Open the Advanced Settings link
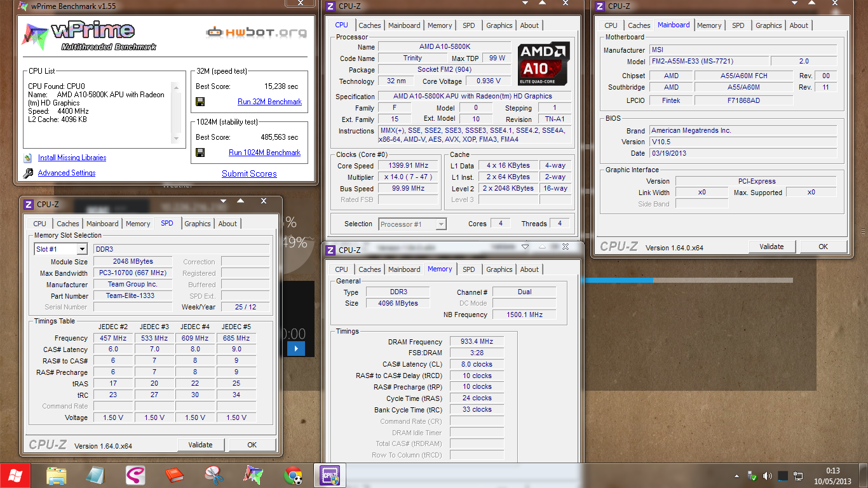The width and height of the screenshot is (868, 488). point(67,173)
